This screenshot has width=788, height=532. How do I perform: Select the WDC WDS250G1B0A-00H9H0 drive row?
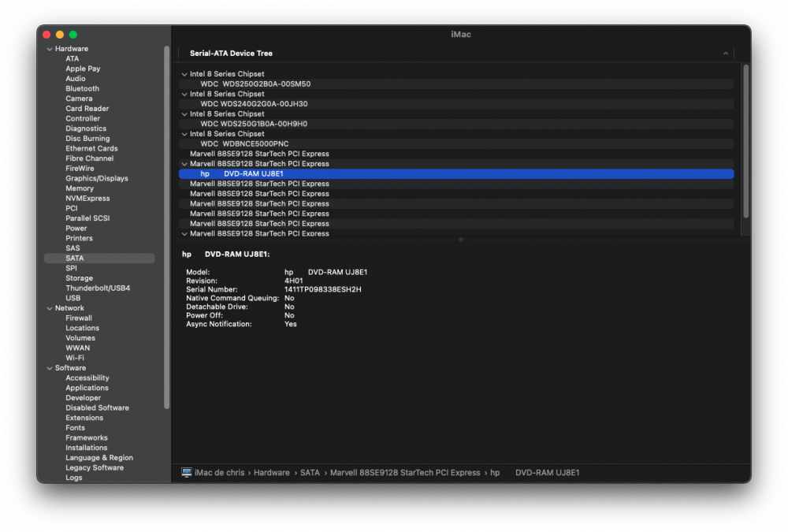point(456,125)
